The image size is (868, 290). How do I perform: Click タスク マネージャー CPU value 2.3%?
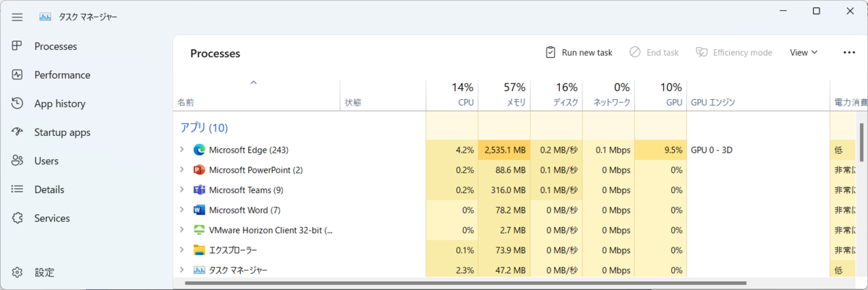point(453,270)
